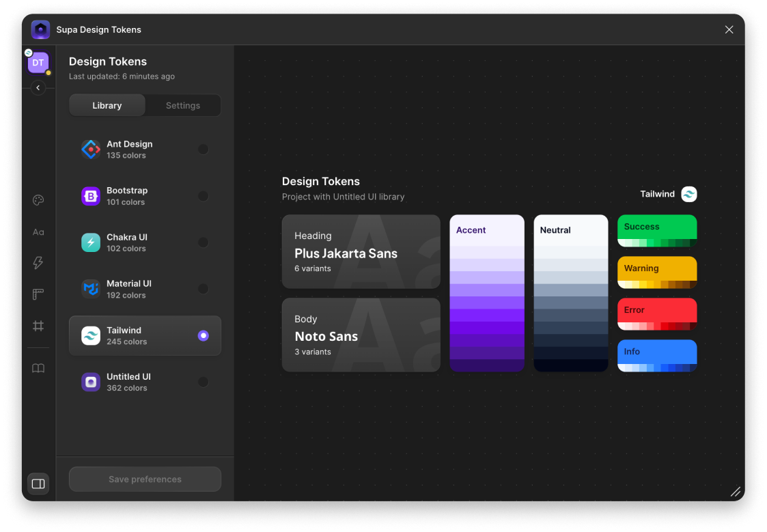767x532 pixels.
Task: Open the Neutral color palette card
Action: coord(571,294)
